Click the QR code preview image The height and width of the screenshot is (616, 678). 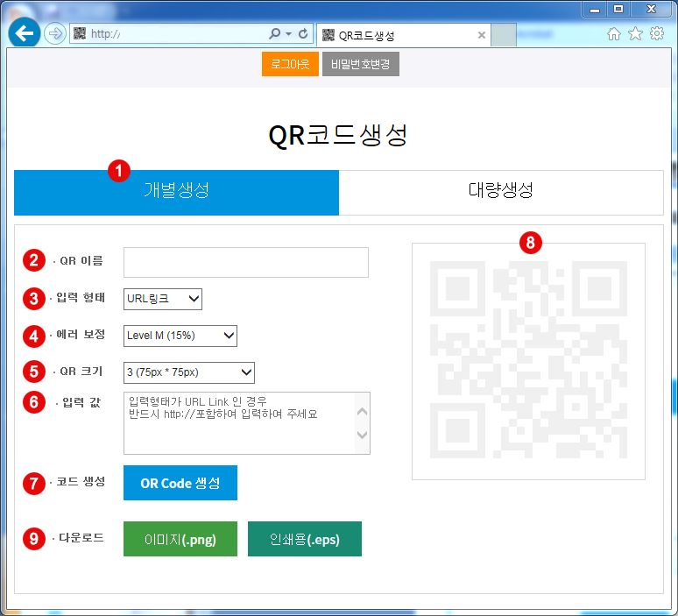528,360
